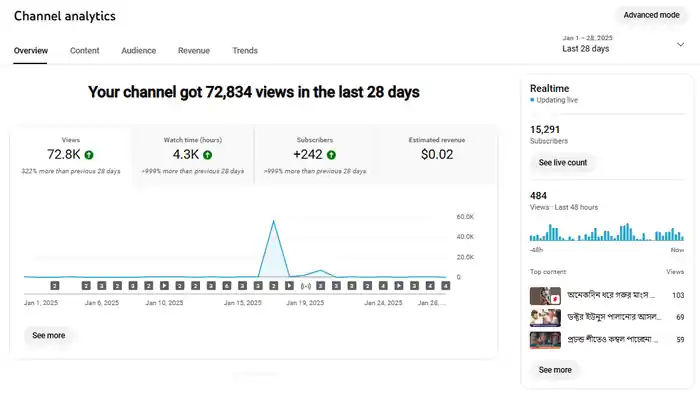Click the Realtime 48-hour views bar chart
The image size is (700, 395).
click(x=607, y=232)
